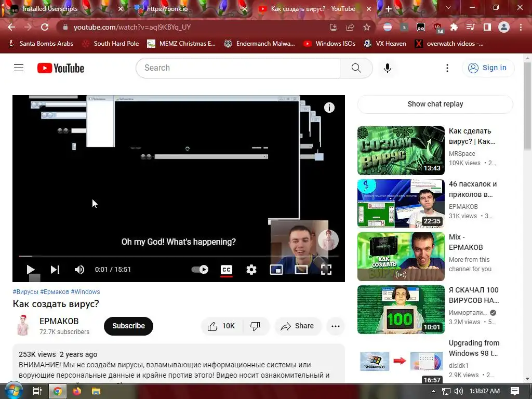
Task: Open Chrome profile avatar
Action: coord(504,27)
